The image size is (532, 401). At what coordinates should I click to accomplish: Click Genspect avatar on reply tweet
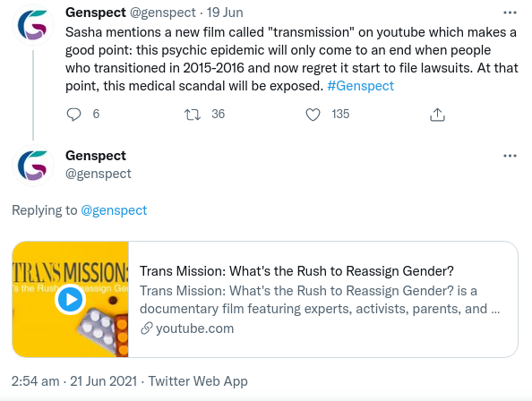pyautogui.click(x=33, y=166)
